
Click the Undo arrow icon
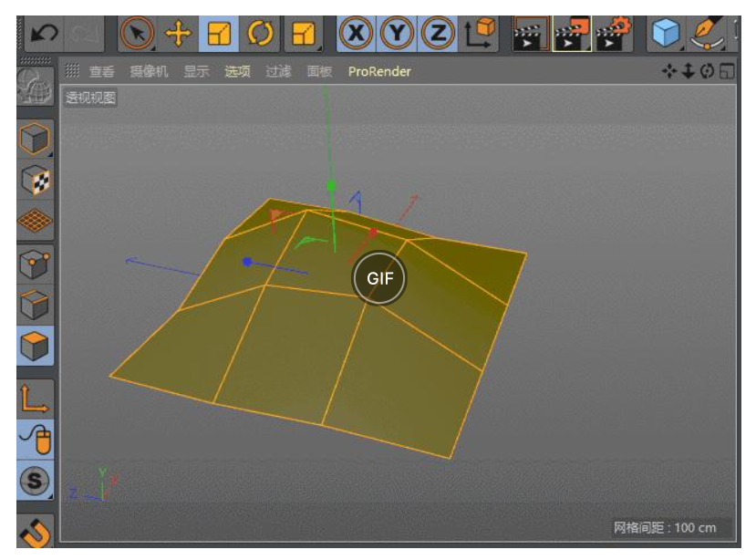coord(42,34)
